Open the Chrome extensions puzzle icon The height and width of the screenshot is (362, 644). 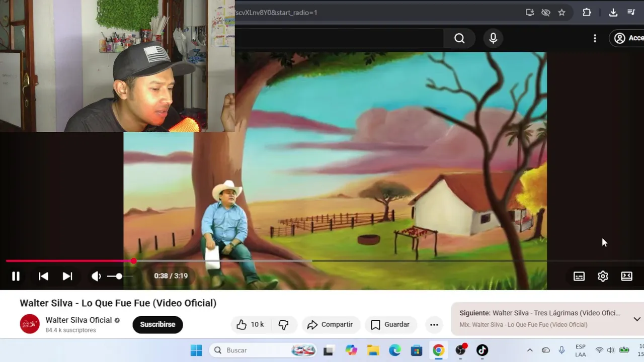click(587, 13)
